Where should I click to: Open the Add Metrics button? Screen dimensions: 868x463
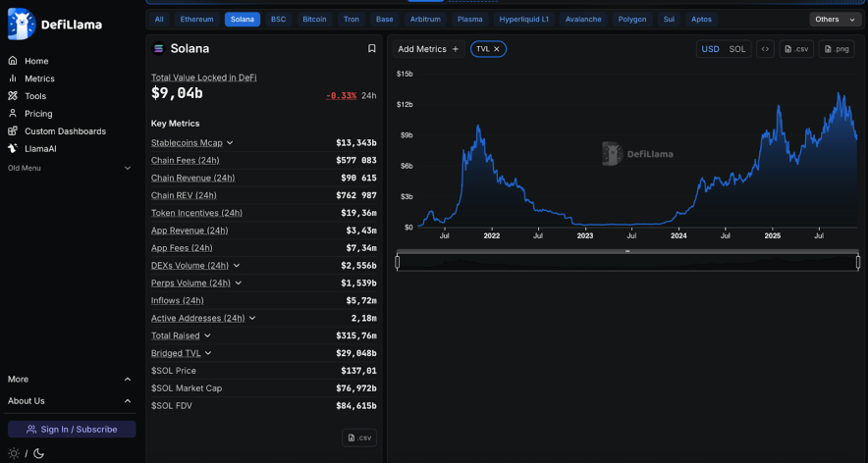pos(428,49)
